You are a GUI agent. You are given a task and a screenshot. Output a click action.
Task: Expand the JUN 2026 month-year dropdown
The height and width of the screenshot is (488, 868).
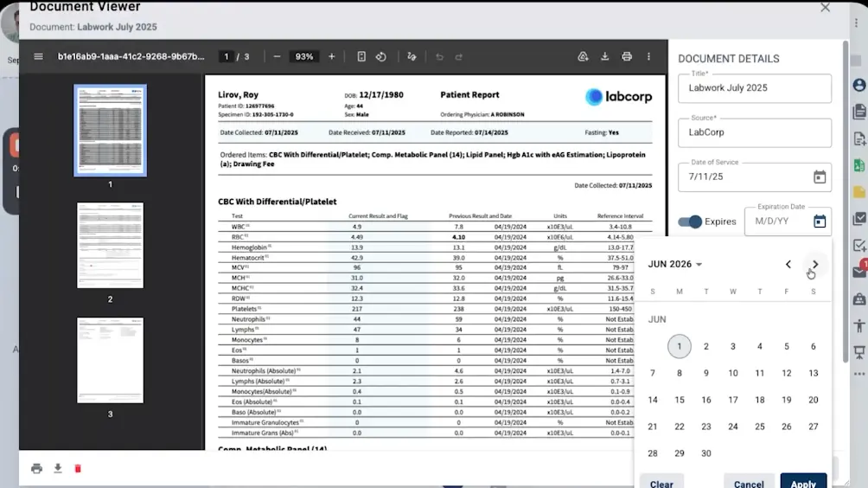pyautogui.click(x=675, y=264)
